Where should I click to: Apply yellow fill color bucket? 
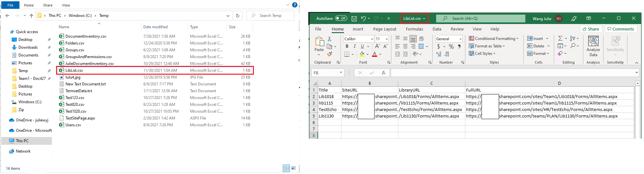pyautogui.click(x=362, y=54)
